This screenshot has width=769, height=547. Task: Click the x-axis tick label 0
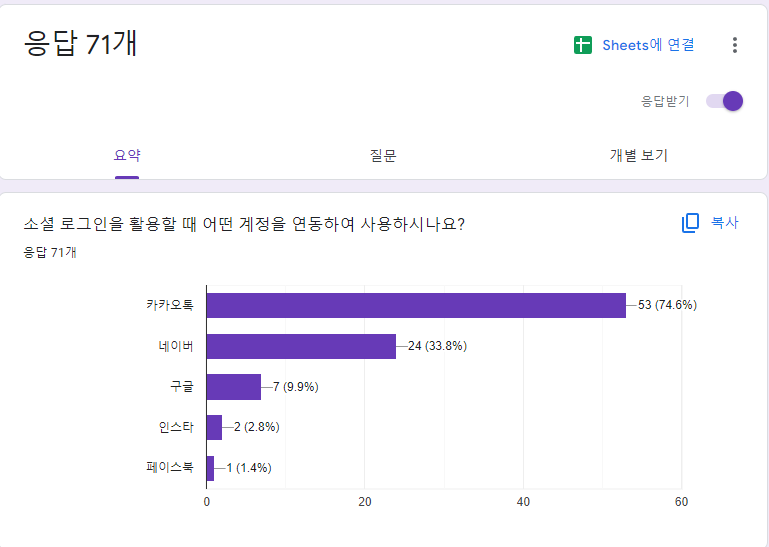(206, 502)
